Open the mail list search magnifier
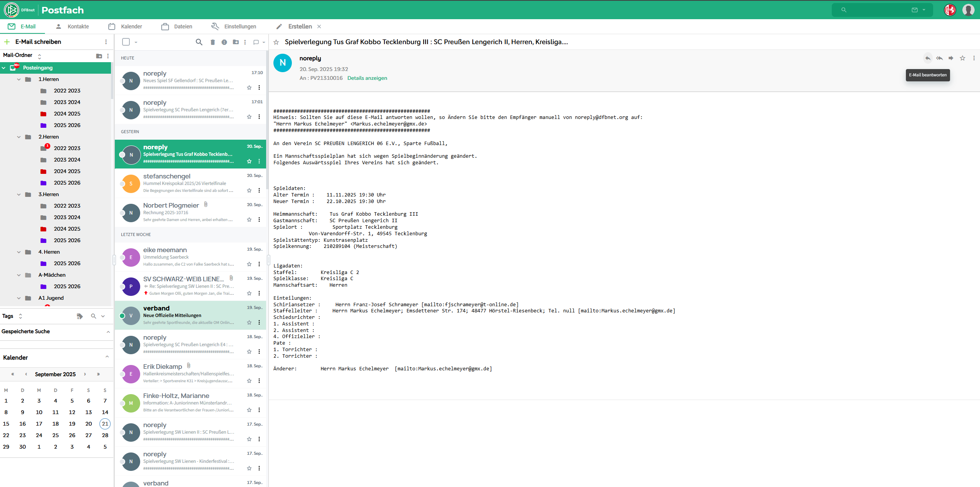 coord(199,42)
